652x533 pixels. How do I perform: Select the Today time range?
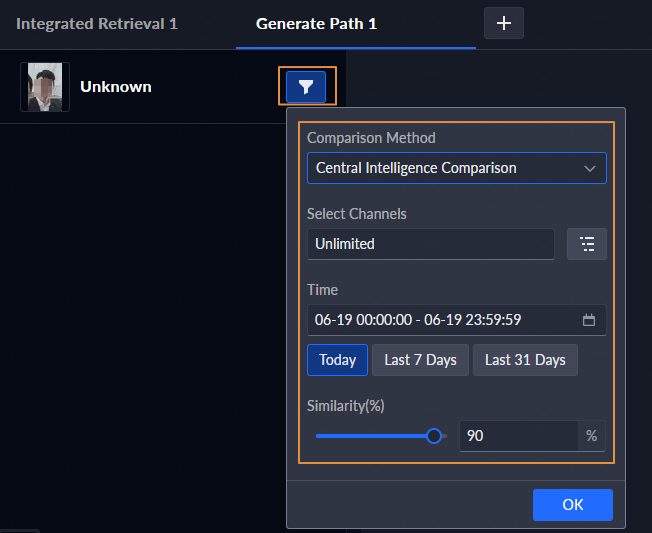click(x=337, y=360)
